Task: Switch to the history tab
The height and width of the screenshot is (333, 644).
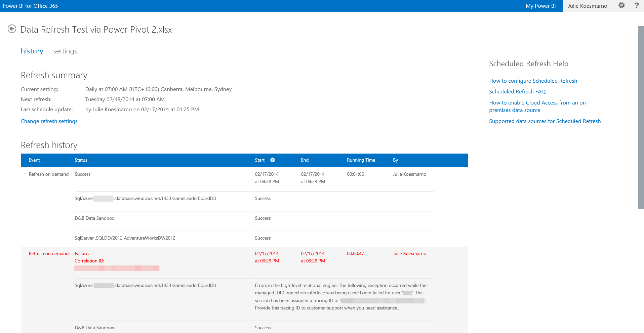Action: pos(32,51)
